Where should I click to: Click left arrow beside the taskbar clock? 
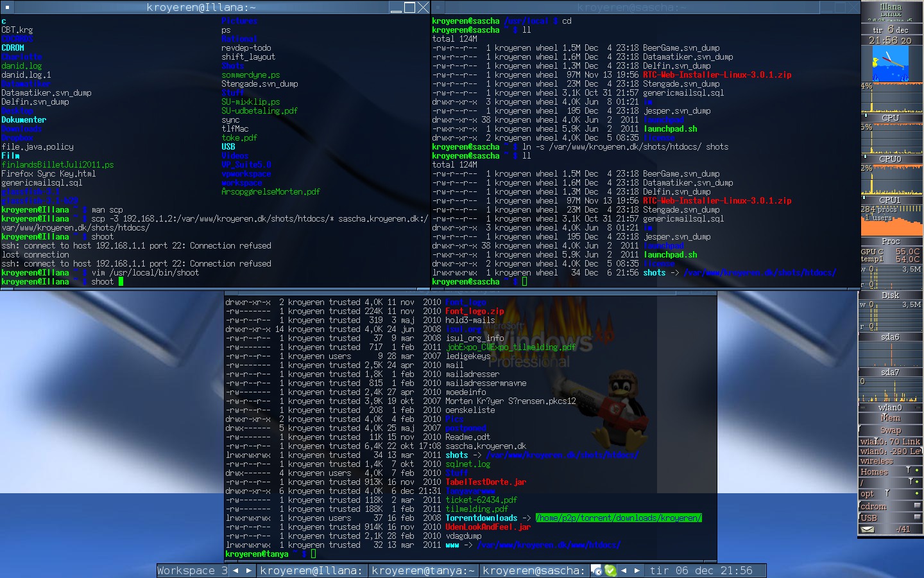pyautogui.click(x=624, y=570)
